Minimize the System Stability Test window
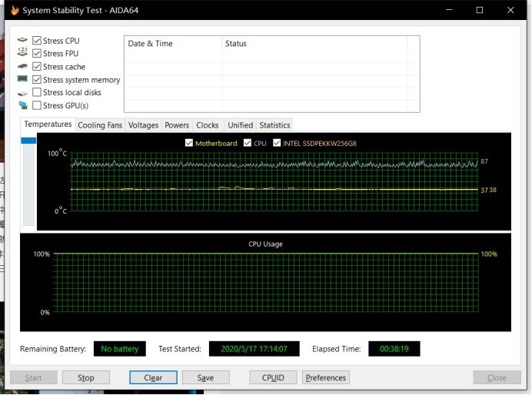The width and height of the screenshot is (532, 395). click(x=449, y=10)
